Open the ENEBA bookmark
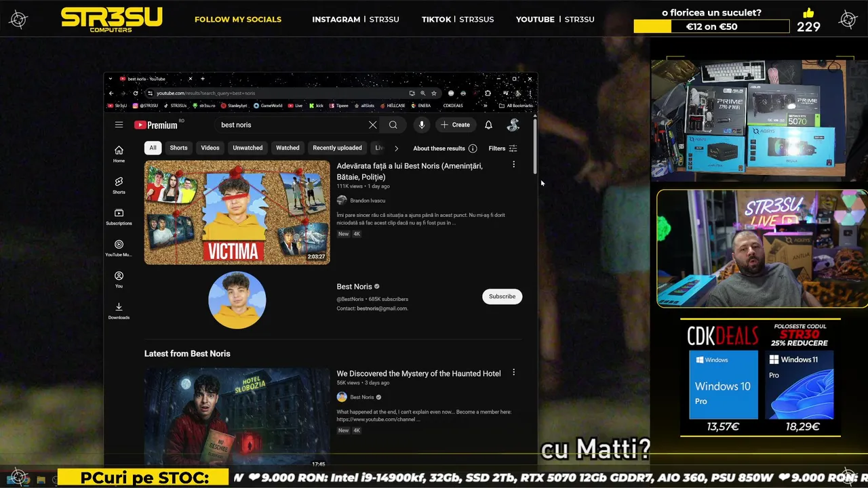 click(x=421, y=106)
